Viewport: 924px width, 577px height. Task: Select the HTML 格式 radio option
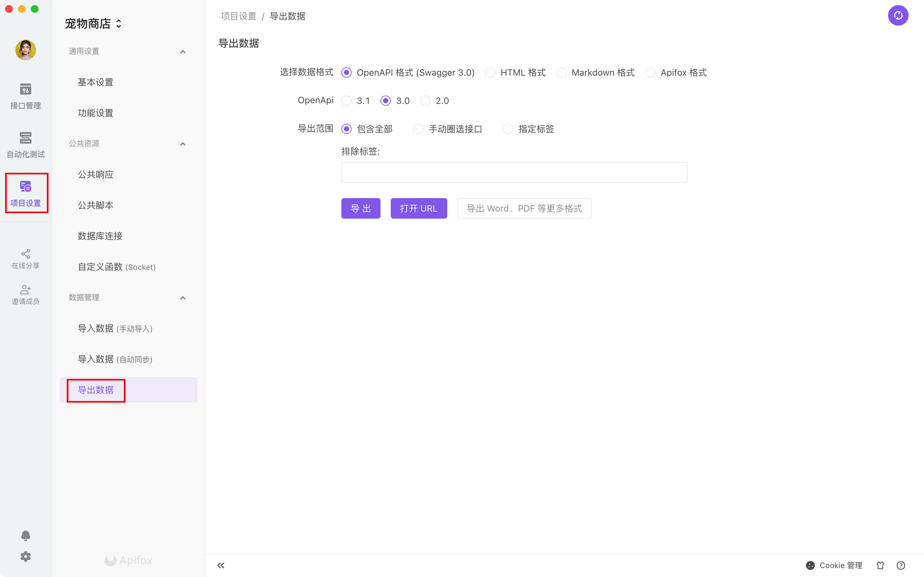[490, 72]
